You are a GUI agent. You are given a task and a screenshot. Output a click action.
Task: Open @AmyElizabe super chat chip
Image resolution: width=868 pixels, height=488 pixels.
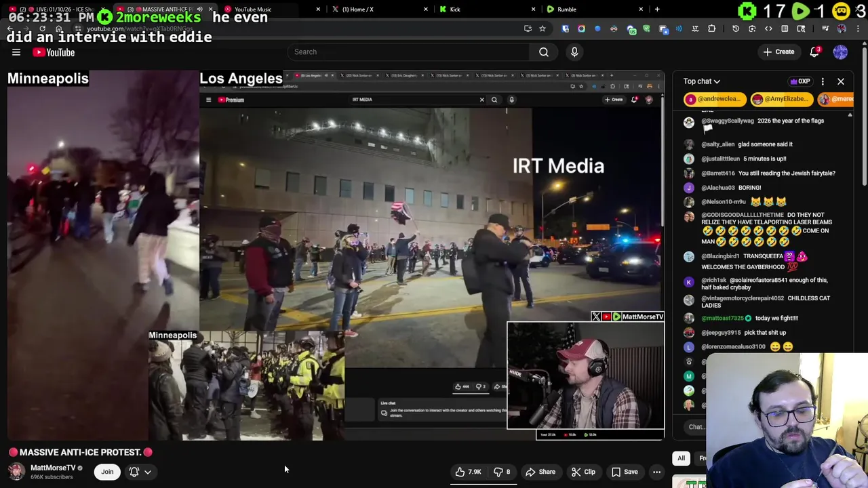781,99
